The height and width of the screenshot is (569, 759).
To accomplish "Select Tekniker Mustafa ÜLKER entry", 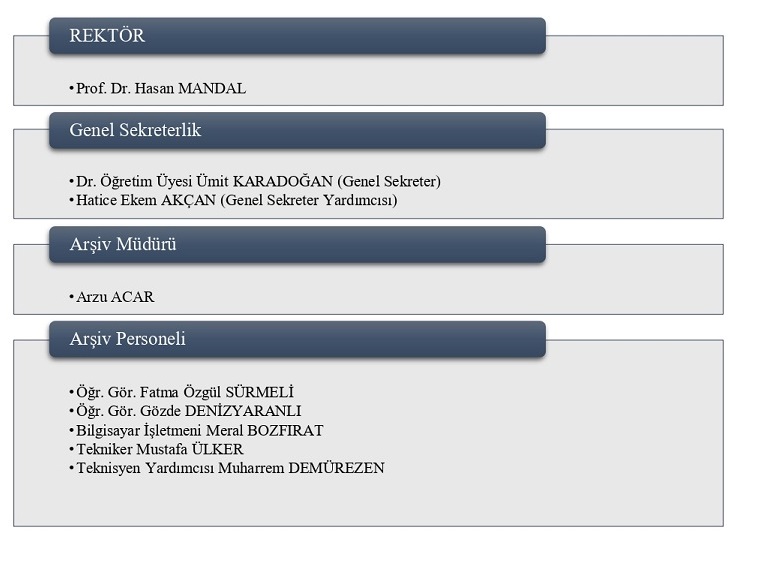I will coord(160,449).
